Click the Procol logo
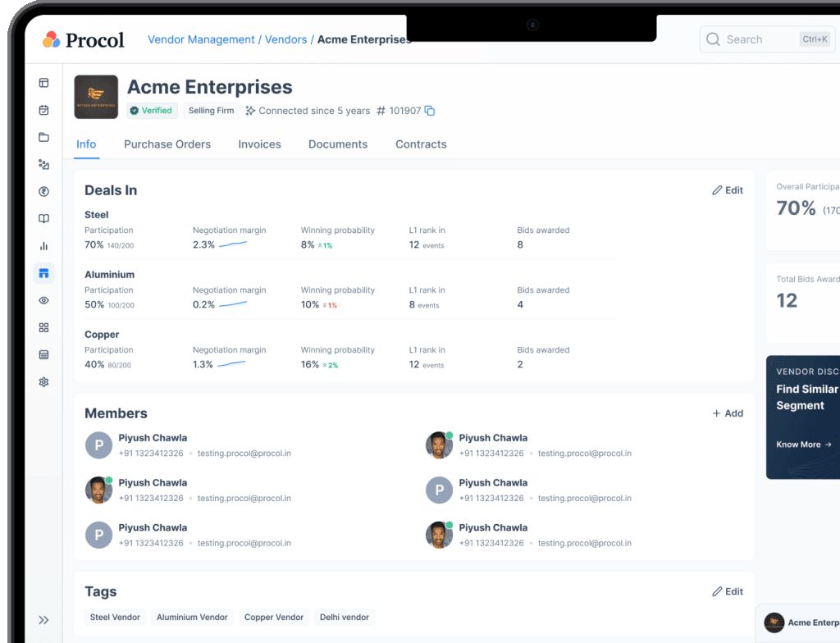This screenshot has width=840, height=643. pyautogui.click(x=84, y=39)
